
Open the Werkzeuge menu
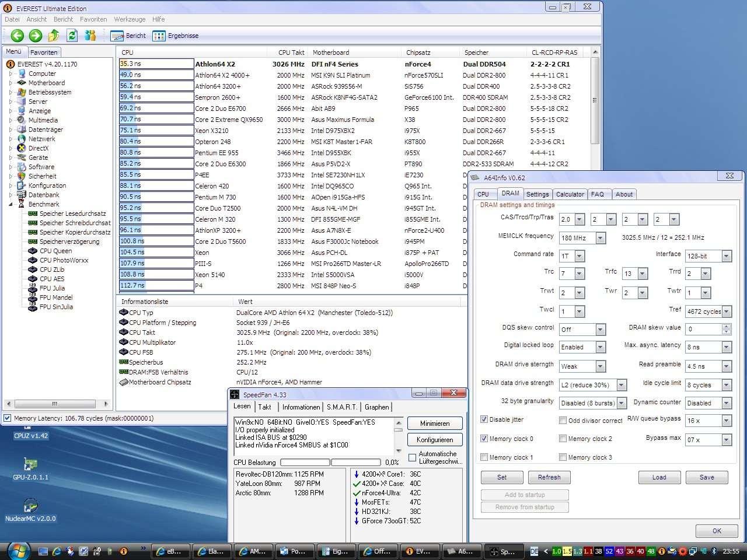pyautogui.click(x=130, y=19)
